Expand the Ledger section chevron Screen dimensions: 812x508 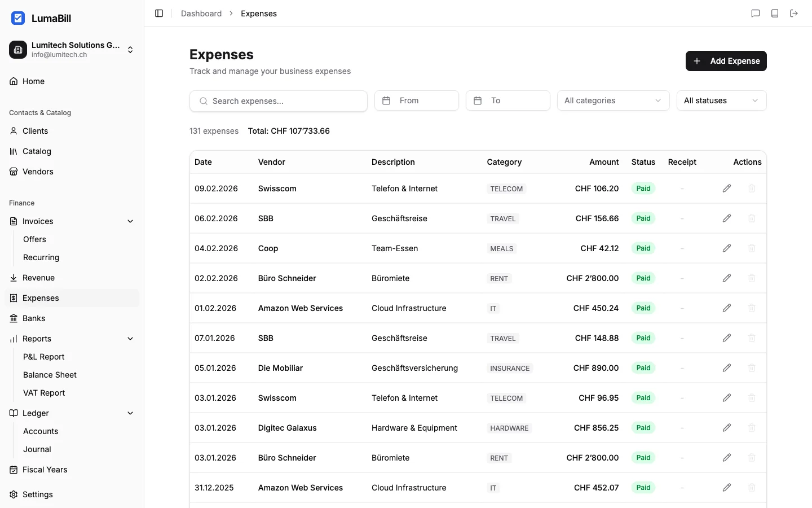pos(130,413)
